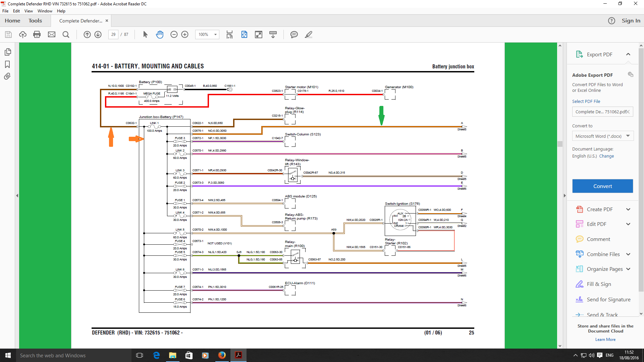This screenshot has height=362, width=644.
Task: Click the blue Convert button
Action: [x=602, y=186]
